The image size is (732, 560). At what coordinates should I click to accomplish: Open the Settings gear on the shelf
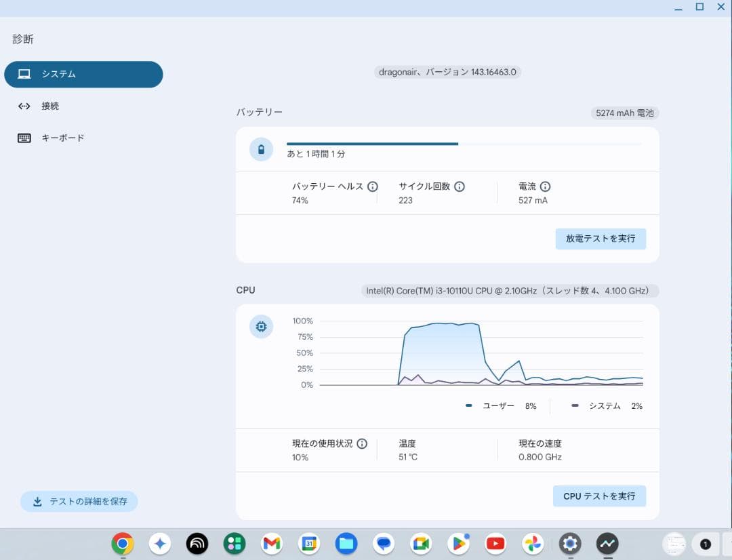coord(570,543)
